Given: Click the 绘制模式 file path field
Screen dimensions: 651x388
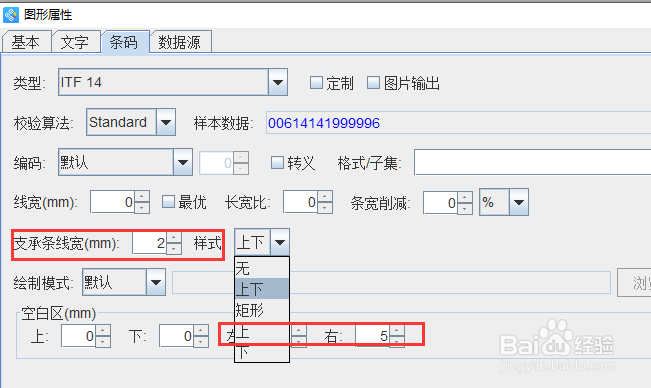Looking at the screenshot, I should tap(391, 282).
